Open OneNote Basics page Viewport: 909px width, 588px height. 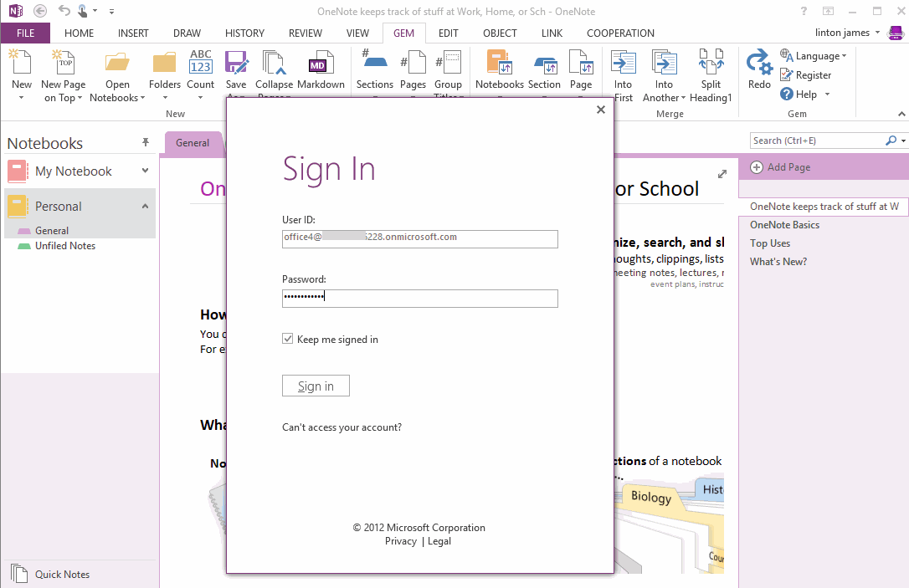(784, 225)
